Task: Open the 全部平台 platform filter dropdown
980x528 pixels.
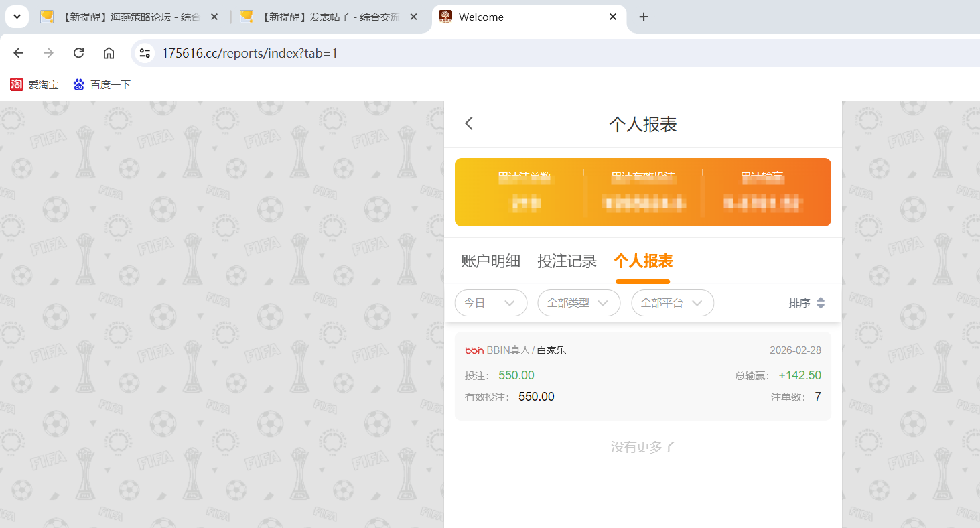Action: tap(673, 303)
